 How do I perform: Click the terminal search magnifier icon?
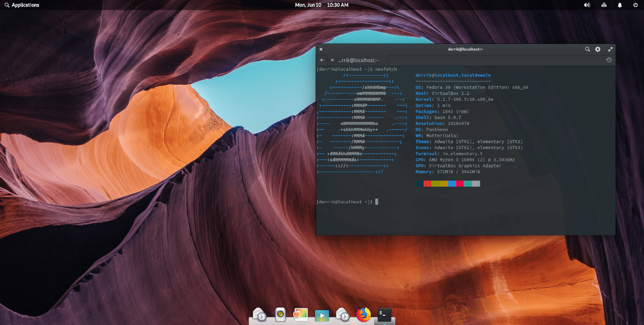coord(588,49)
